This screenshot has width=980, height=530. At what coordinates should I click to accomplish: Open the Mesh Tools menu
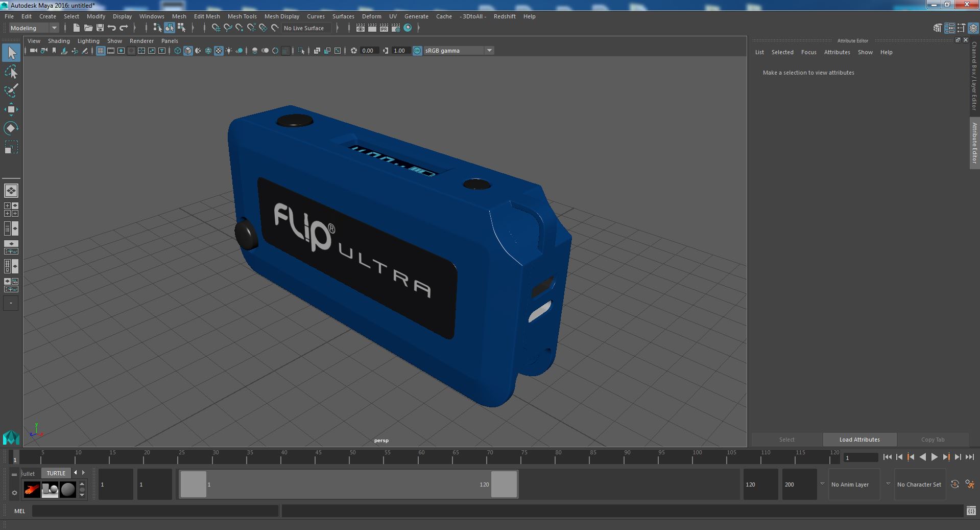(242, 16)
